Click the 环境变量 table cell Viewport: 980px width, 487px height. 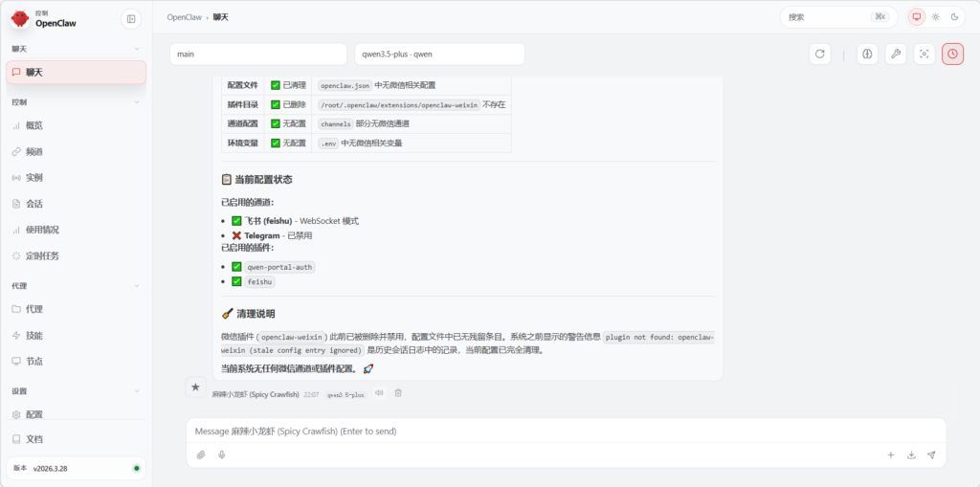pos(242,144)
